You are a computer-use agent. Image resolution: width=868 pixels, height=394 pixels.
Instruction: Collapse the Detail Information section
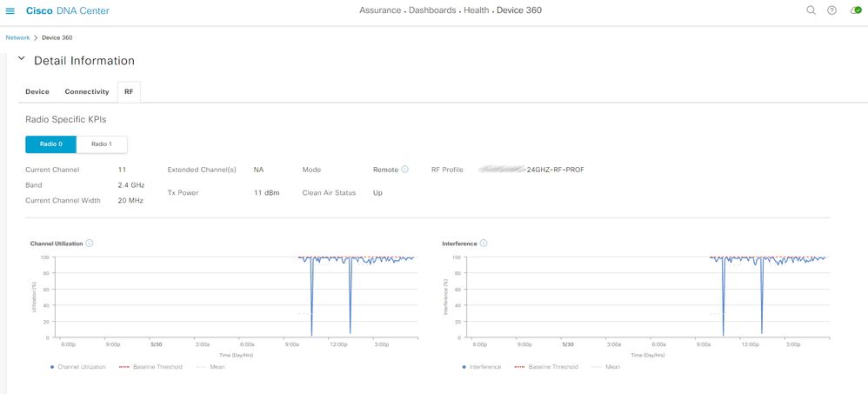(21, 58)
